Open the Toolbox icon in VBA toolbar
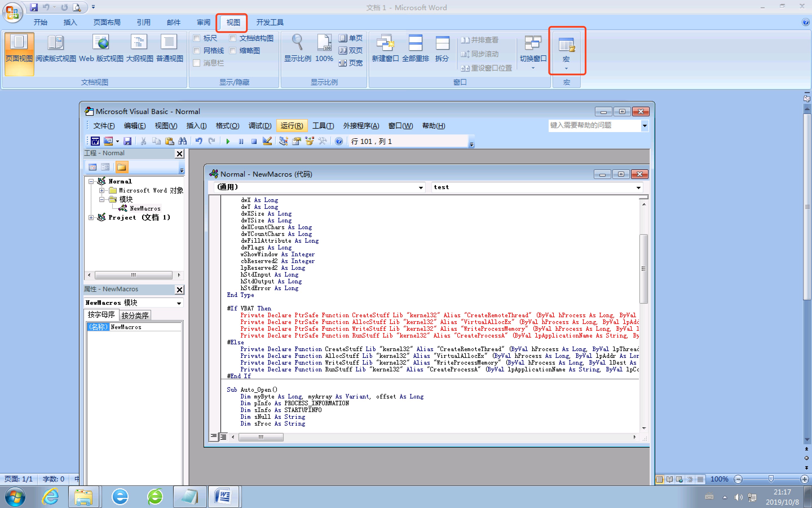This screenshot has width=812, height=508. pos(323,141)
